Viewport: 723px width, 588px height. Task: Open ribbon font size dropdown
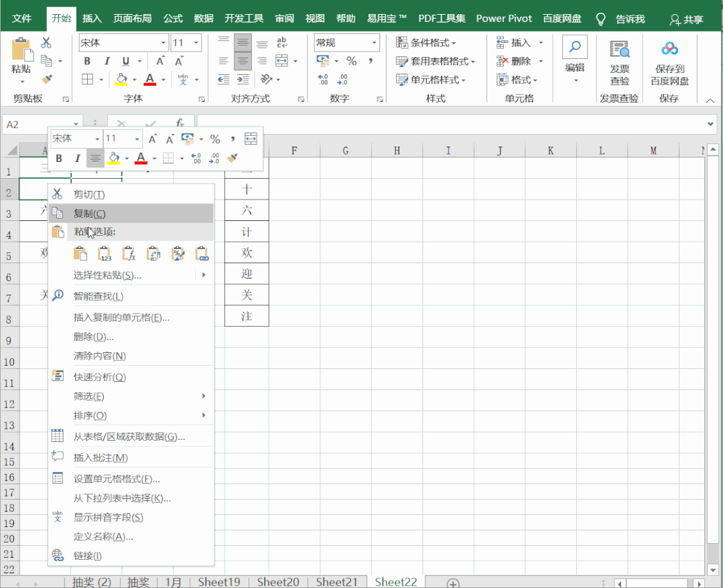click(x=196, y=43)
